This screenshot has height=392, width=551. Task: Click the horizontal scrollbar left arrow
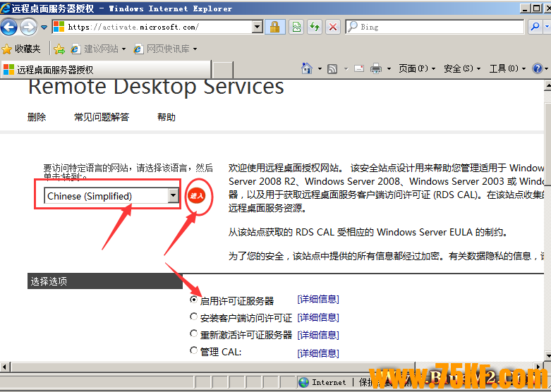(4, 367)
